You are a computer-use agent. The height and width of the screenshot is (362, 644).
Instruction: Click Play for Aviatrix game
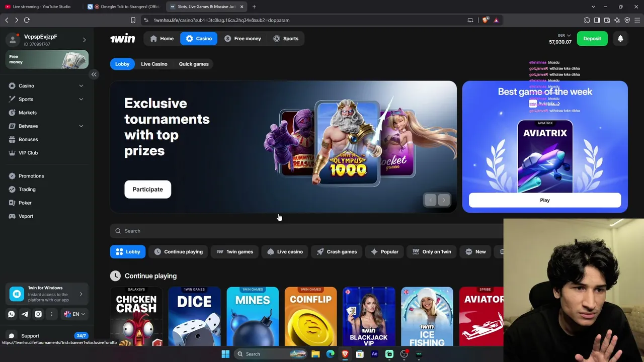545,200
